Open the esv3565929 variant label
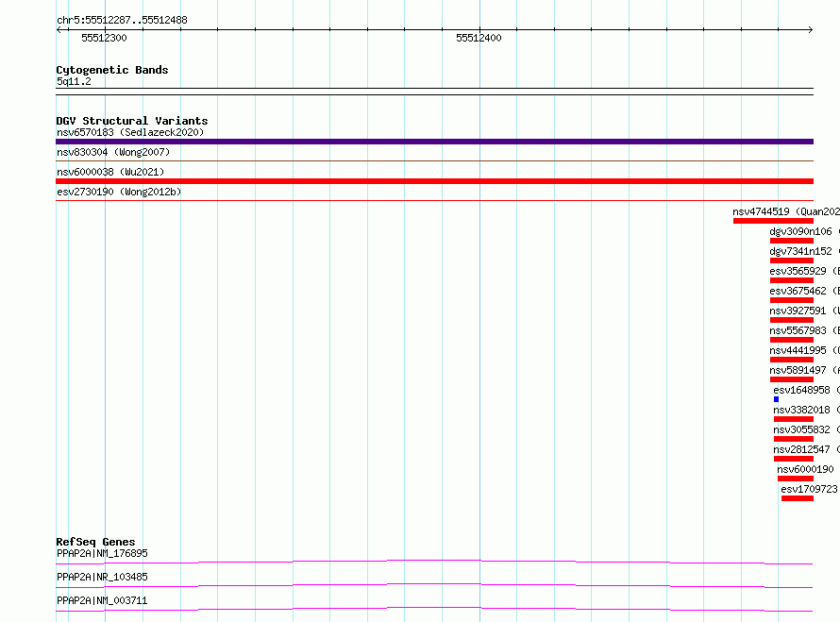The width and height of the screenshot is (840, 622). click(798, 271)
